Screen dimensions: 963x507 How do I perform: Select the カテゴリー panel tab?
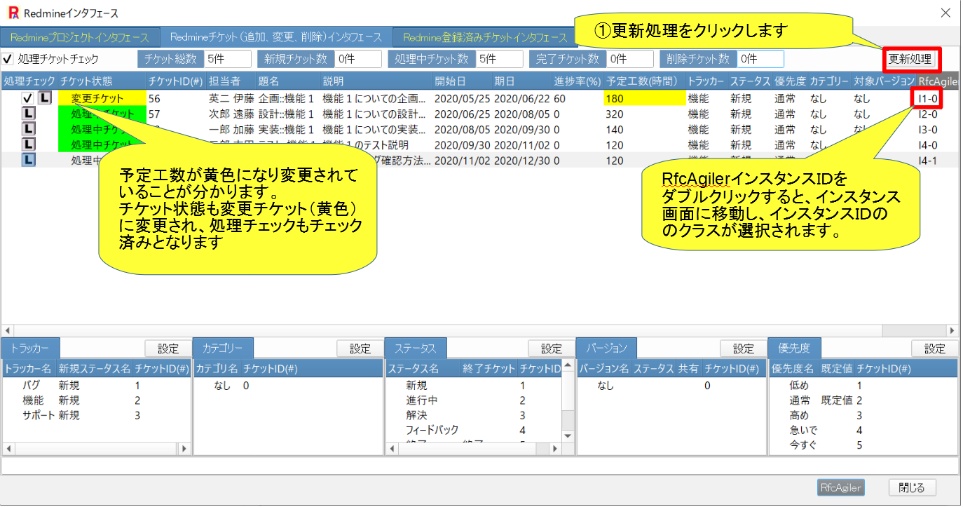click(222, 348)
